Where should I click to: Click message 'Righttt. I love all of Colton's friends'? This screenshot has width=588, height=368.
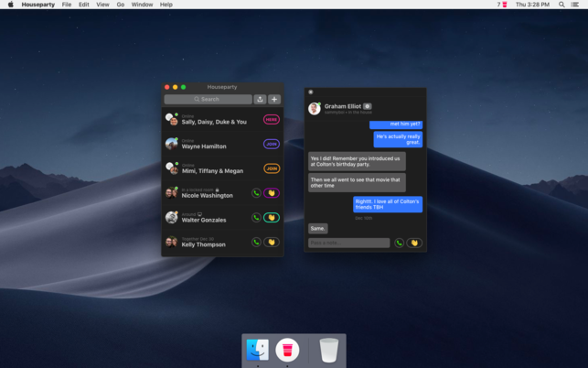[388, 204]
